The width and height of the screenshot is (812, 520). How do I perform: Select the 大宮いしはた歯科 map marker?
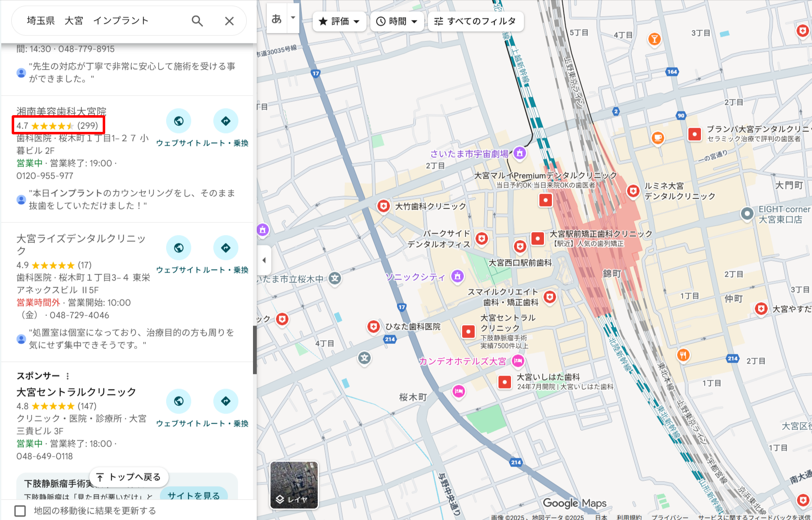(x=504, y=381)
